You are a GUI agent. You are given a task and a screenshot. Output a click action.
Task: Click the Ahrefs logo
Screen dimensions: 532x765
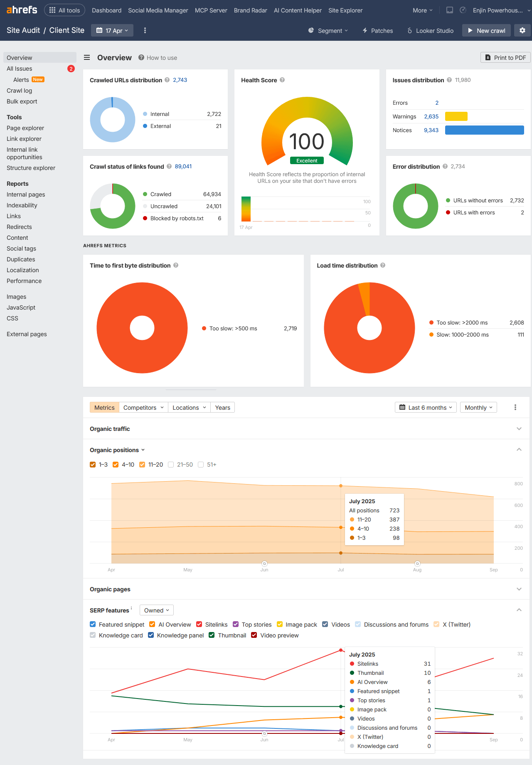click(x=22, y=10)
